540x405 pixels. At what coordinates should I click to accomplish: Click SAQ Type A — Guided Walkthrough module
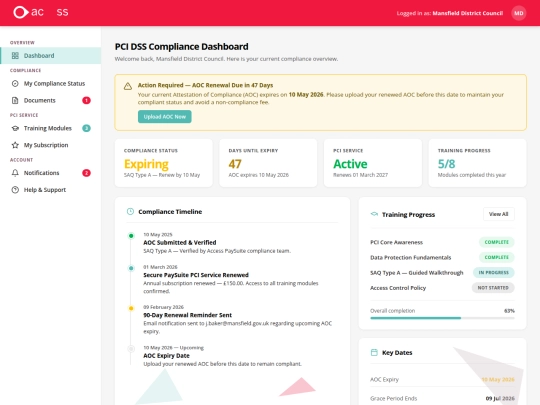click(x=417, y=272)
